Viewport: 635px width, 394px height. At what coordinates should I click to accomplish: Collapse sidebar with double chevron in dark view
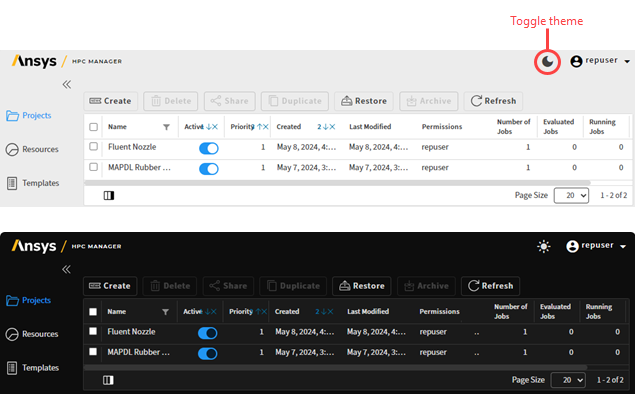[x=66, y=269]
